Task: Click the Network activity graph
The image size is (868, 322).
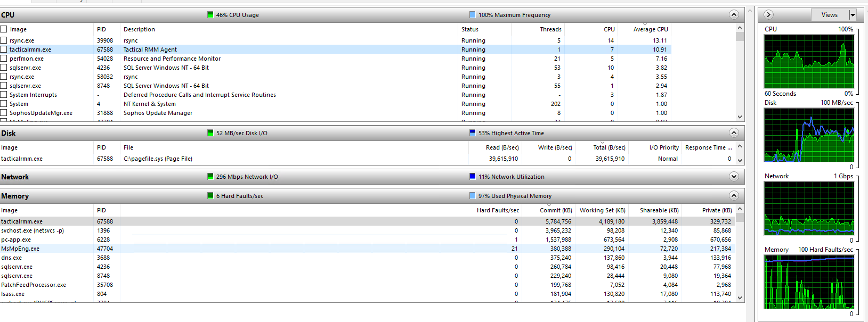Action: point(809,209)
